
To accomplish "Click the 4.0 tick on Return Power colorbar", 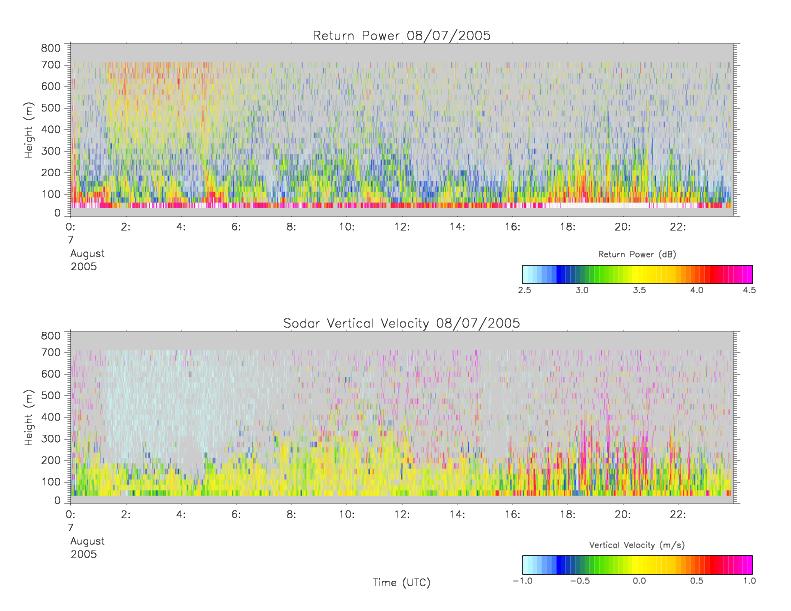I will coord(697,290).
